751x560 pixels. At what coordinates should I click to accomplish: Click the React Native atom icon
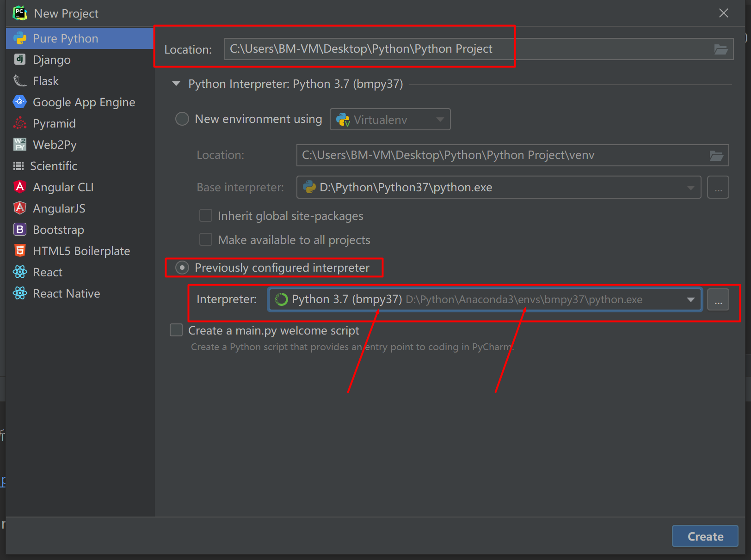click(x=20, y=293)
